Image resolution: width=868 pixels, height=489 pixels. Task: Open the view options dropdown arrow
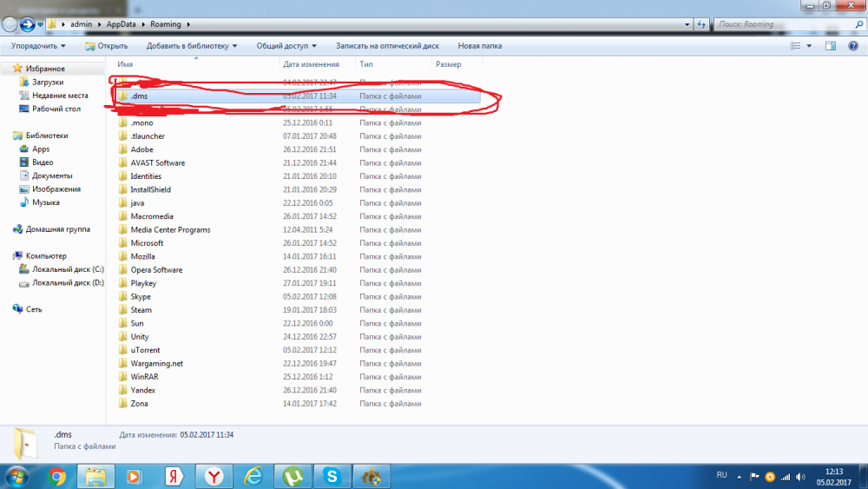point(809,46)
